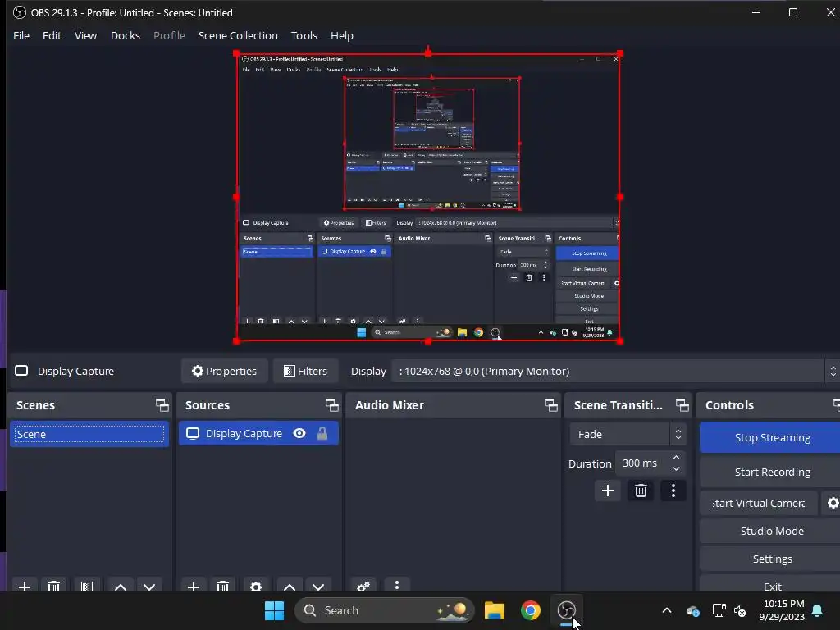
Task: Open advanced audio properties gears icon
Action: tap(363, 586)
